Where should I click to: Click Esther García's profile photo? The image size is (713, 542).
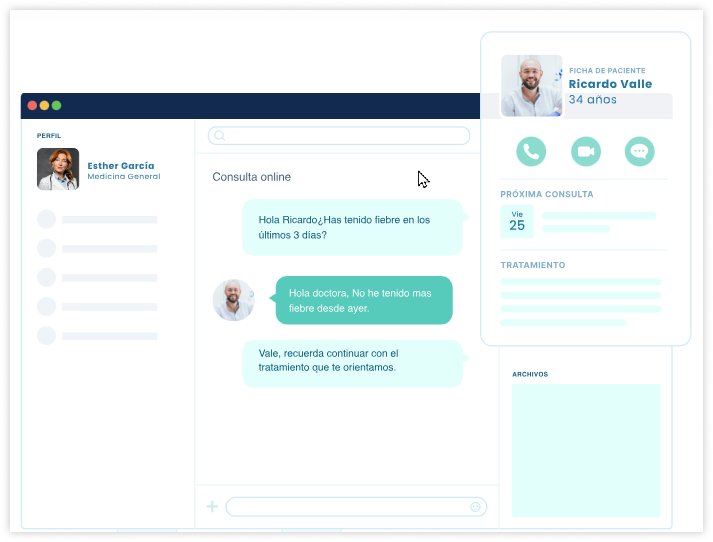(x=58, y=169)
